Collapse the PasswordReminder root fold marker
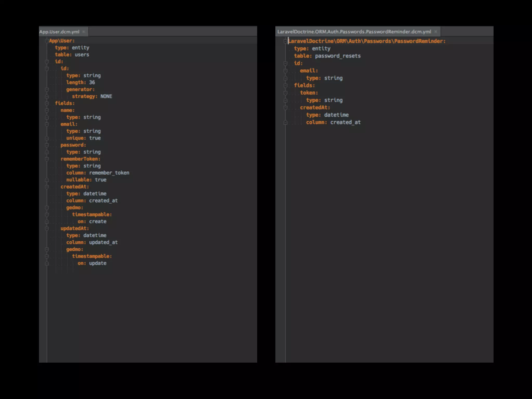532x399 pixels. click(x=285, y=41)
